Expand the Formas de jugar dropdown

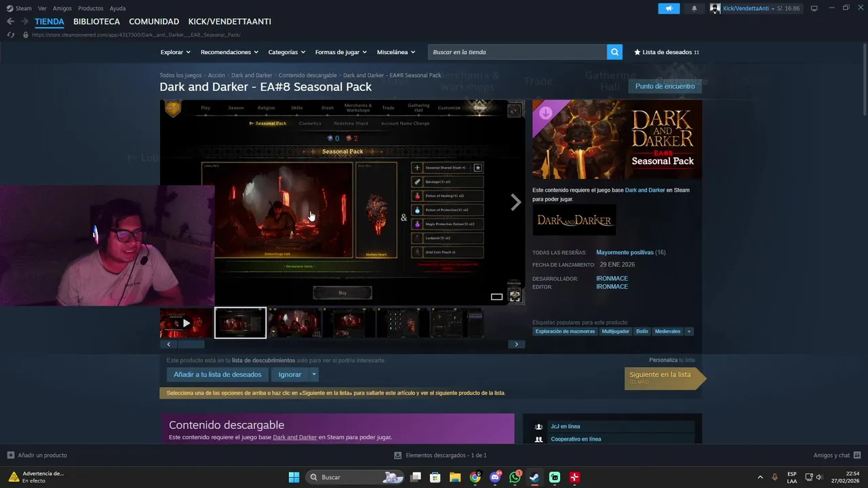coord(340,52)
